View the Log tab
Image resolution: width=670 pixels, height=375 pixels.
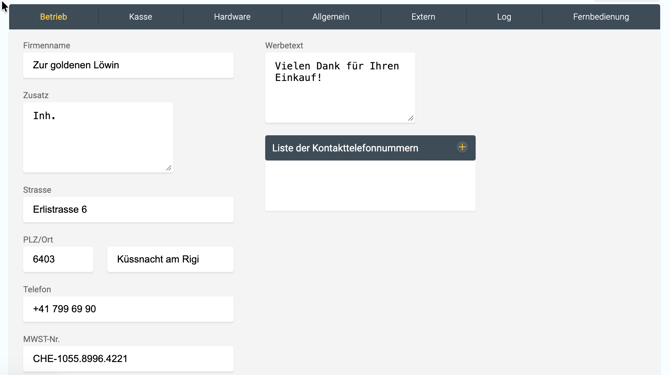[504, 17]
